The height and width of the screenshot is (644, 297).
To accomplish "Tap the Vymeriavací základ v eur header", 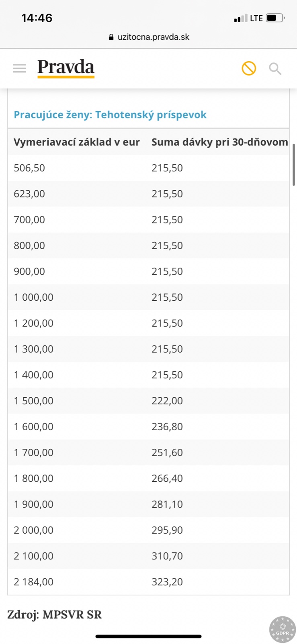I will tap(77, 142).
